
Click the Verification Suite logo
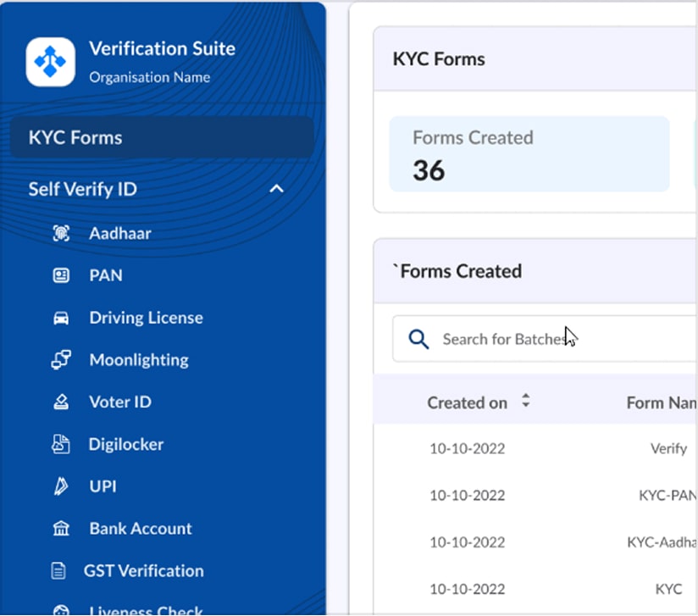[x=49, y=63]
